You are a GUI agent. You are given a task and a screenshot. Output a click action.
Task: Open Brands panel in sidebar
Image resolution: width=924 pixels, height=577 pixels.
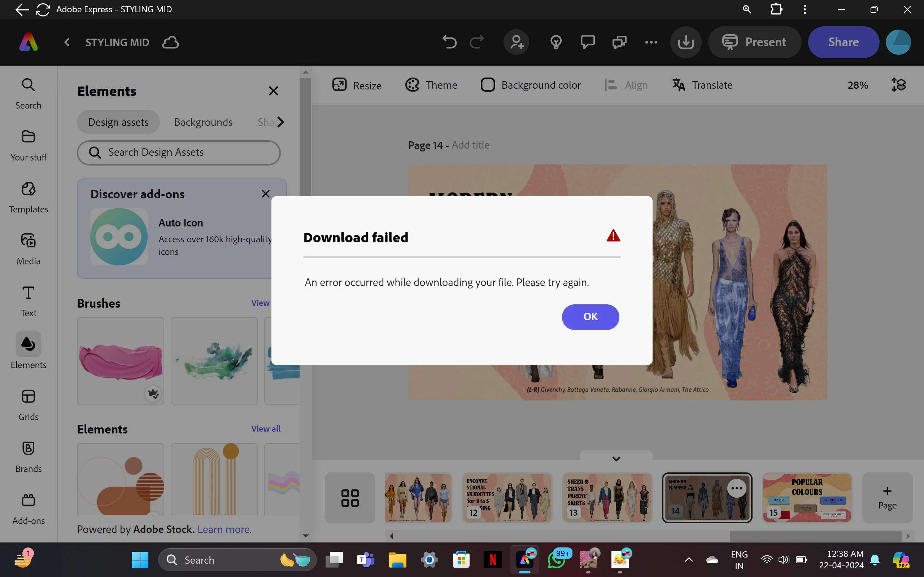pos(28,457)
